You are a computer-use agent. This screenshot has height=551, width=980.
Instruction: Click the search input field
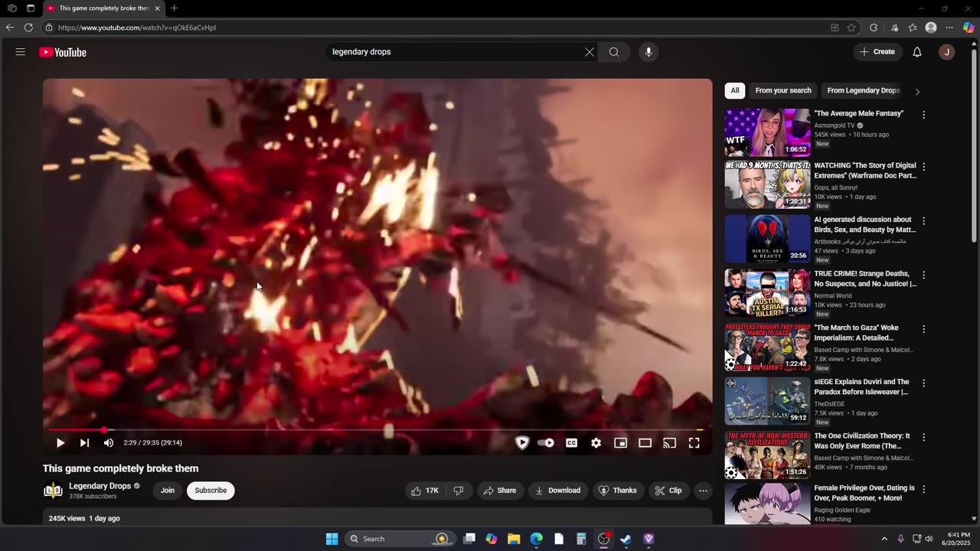coord(456,52)
